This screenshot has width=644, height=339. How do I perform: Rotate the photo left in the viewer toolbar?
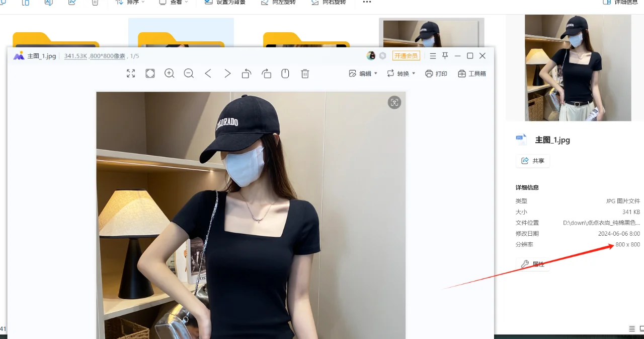click(246, 74)
